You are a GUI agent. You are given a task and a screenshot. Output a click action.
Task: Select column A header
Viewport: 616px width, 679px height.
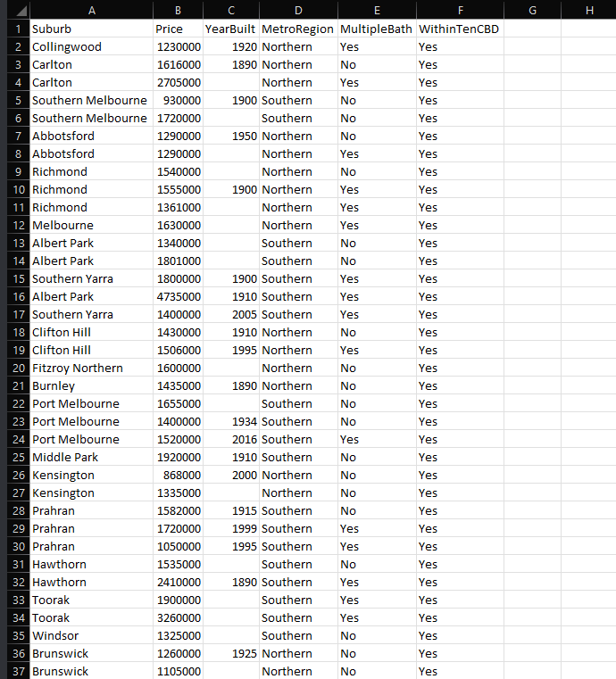click(x=91, y=10)
